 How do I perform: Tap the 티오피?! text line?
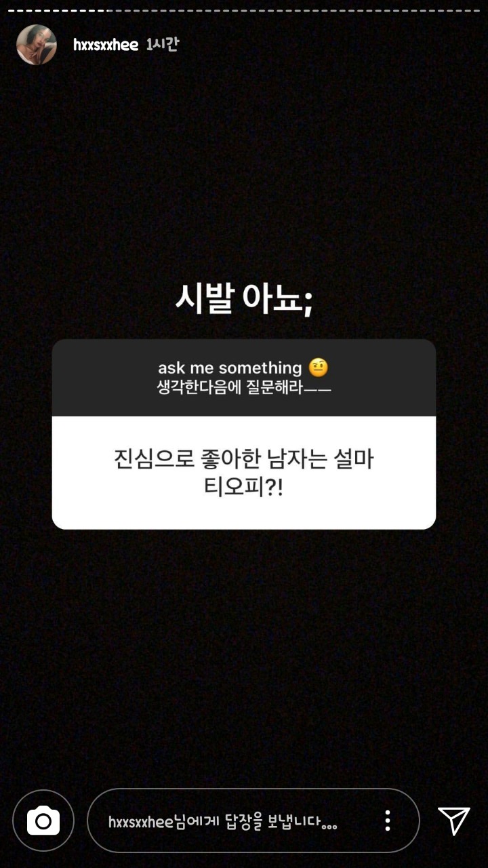(244, 486)
